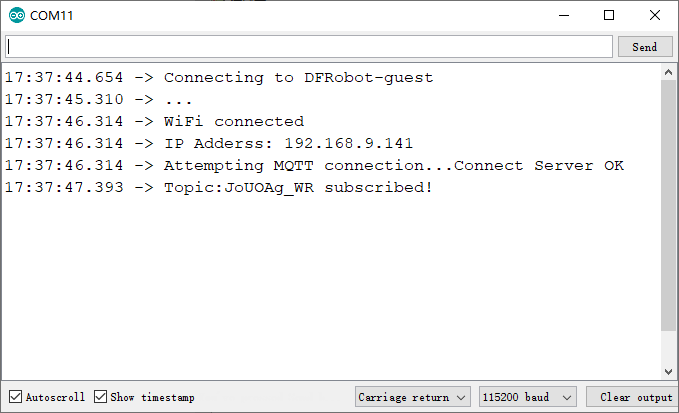This screenshot has height=413, width=679.
Task: Click the scrollbar up arrow
Action: 668,73
